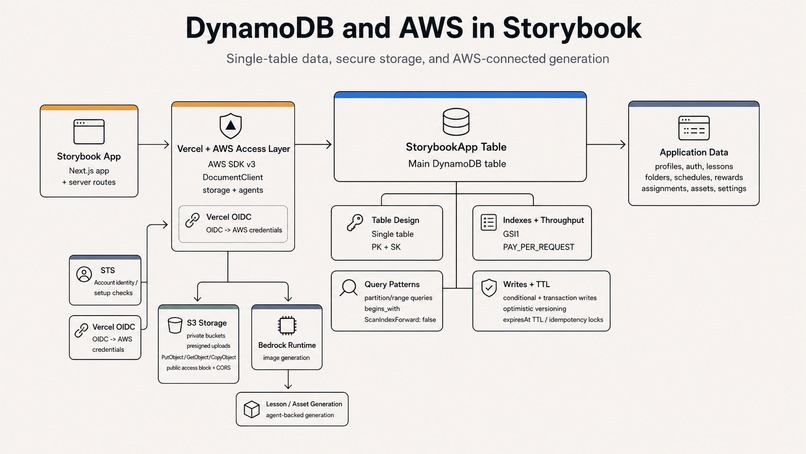Click the Application Data window list icon
Screen dimensions: 806x454
coord(693,128)
